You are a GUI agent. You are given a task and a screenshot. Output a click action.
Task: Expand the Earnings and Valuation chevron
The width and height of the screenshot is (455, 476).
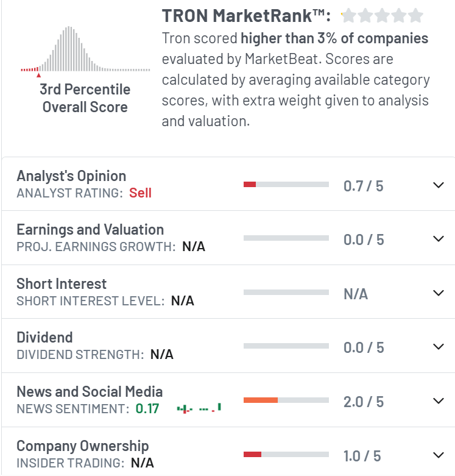438,239
